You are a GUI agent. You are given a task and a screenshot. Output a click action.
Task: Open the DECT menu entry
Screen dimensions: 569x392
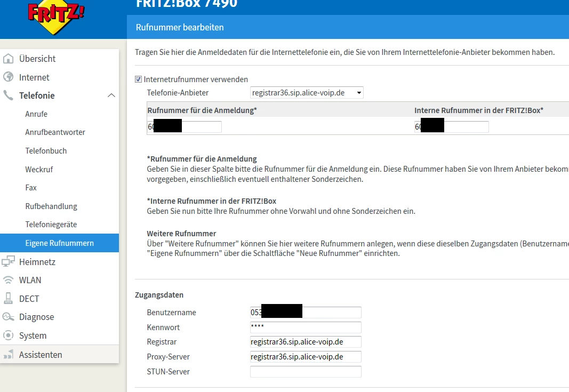29,299
